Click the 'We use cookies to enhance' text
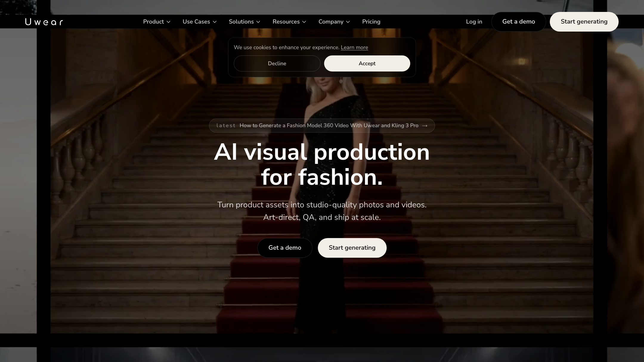The image size is (644, 362). (x=287, y=47)
